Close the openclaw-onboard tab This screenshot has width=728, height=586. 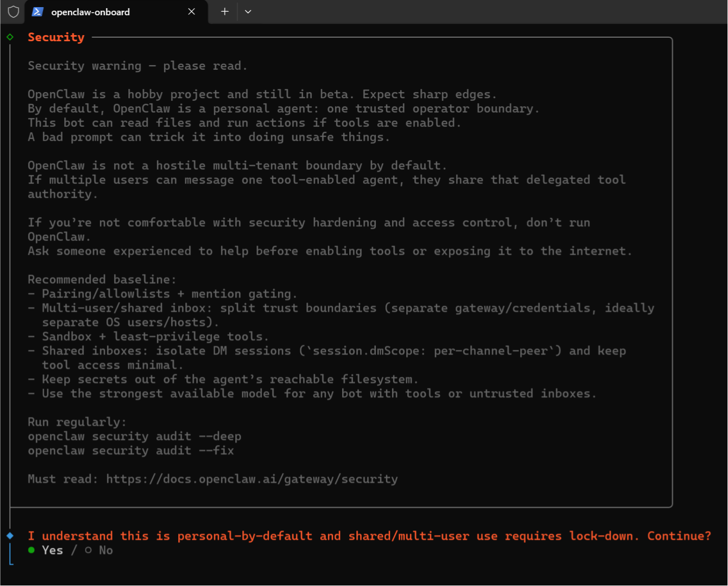[191, 12]
